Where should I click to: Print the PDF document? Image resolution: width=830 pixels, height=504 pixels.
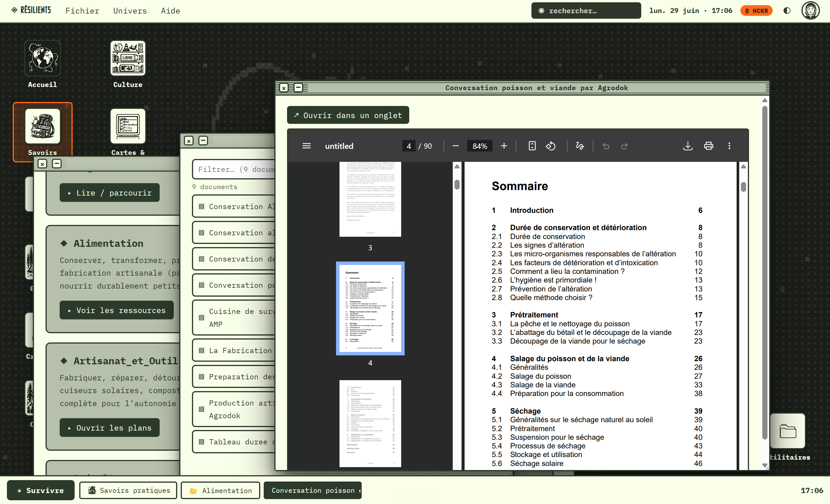(708, 146)
